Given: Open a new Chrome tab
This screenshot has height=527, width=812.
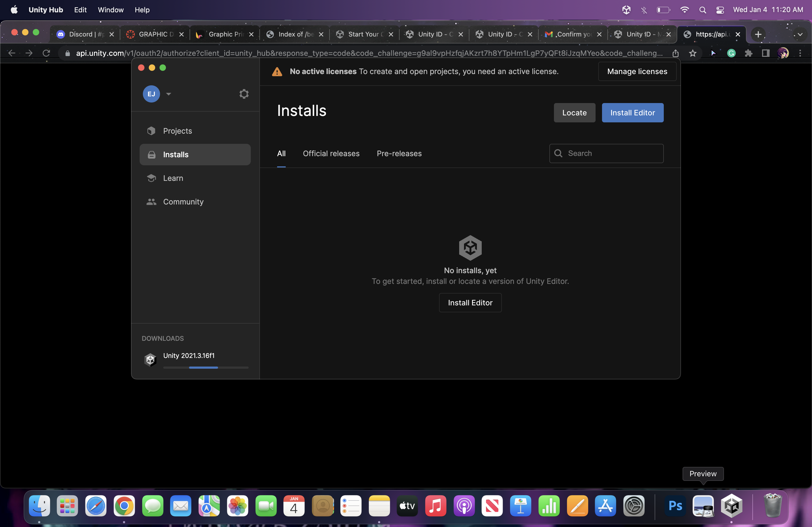Looking at the screenshot, I should 758,34.
